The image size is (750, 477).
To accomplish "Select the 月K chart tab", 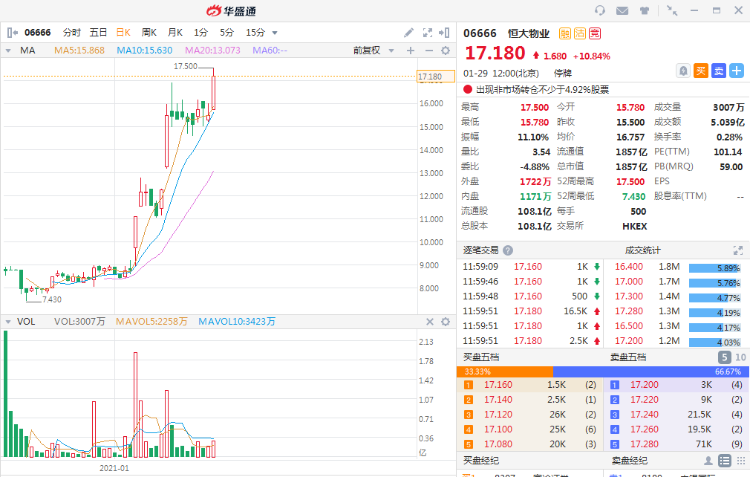I will coord(175,33).
